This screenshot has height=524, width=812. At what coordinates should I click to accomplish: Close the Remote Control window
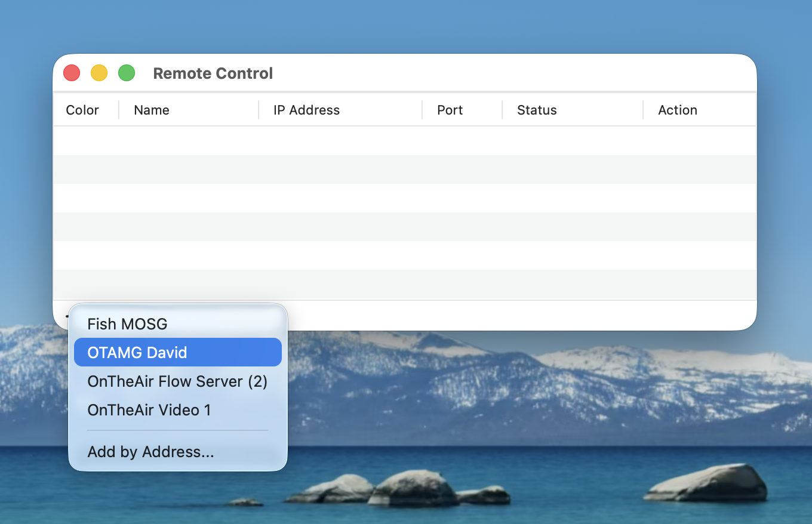click(x=71, y=72)
